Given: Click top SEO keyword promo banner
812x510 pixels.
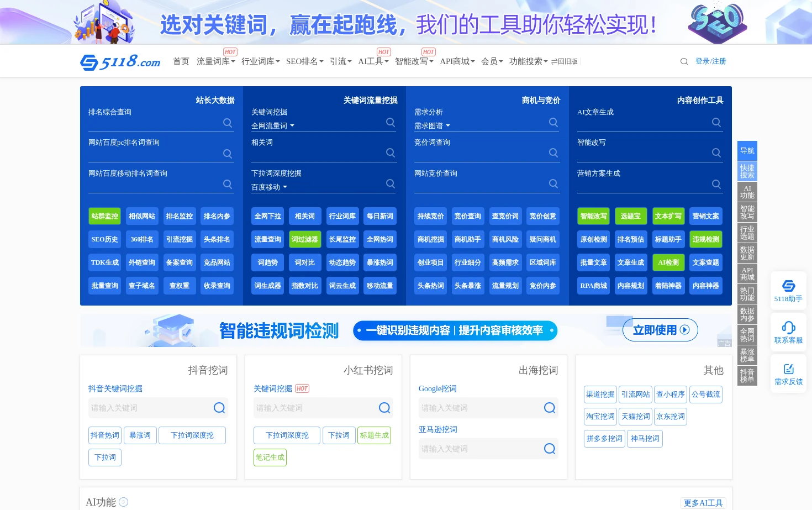Looking at the screenshot, I should (406, 22).
